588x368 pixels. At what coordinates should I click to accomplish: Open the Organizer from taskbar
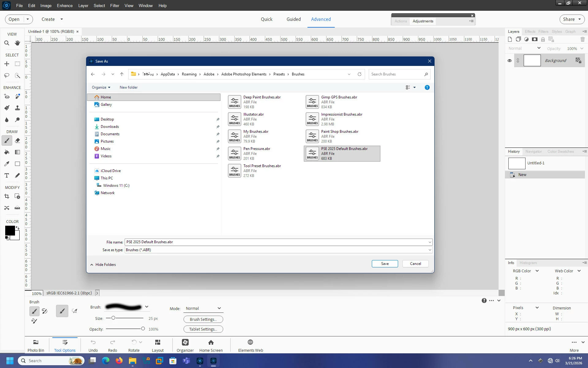pyautogui.click(x=185, y=345)
